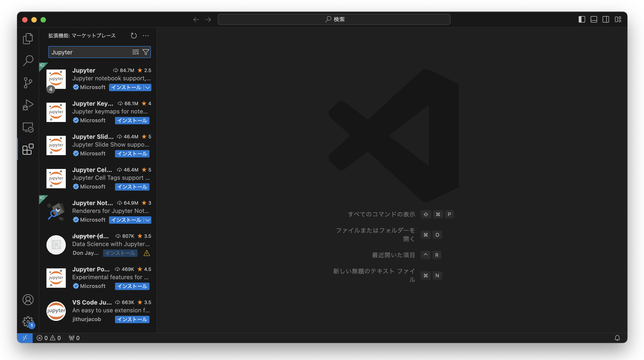Image resolution: width=644 pixels, height=360 pixels.
Task: Open the Source Control view
Action: point(28,82)
